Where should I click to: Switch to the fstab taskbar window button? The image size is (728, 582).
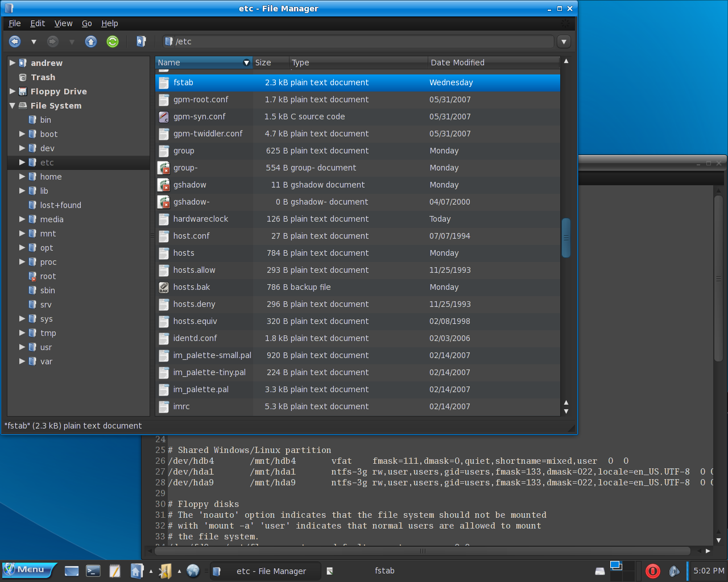tap(379, 571)
